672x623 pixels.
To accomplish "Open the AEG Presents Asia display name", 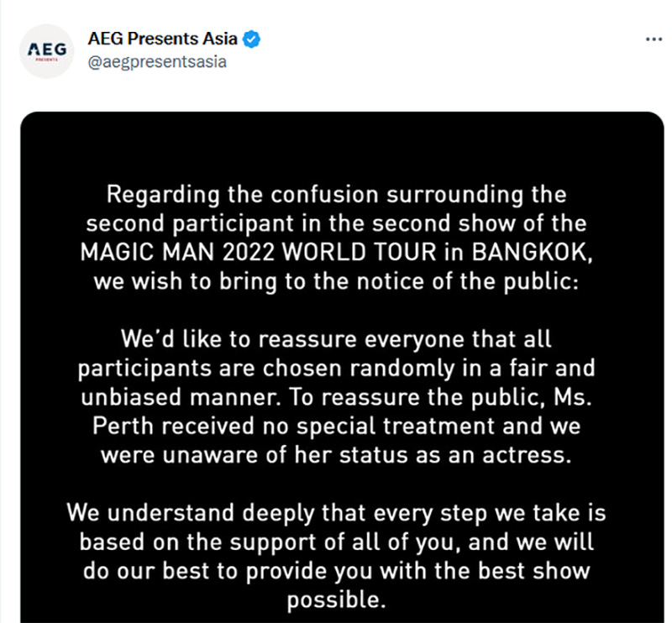I will pyautogui.click(x=163, y=39).
